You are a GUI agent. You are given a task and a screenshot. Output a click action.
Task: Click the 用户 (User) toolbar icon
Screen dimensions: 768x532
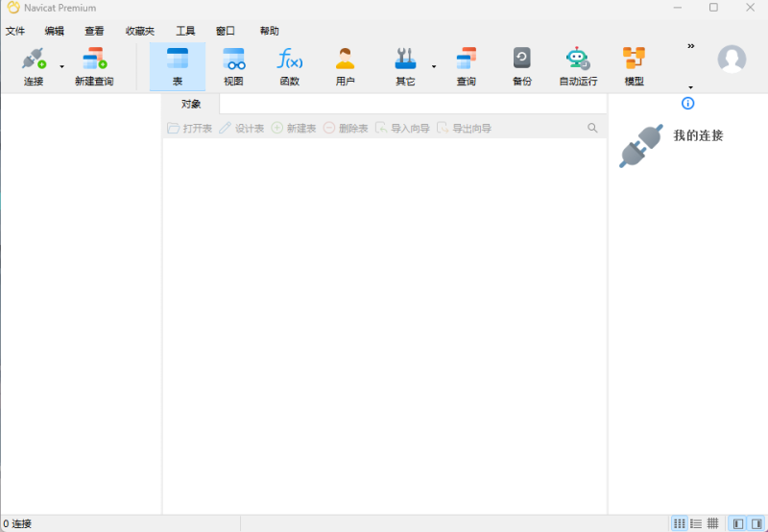tap(346, 65)
